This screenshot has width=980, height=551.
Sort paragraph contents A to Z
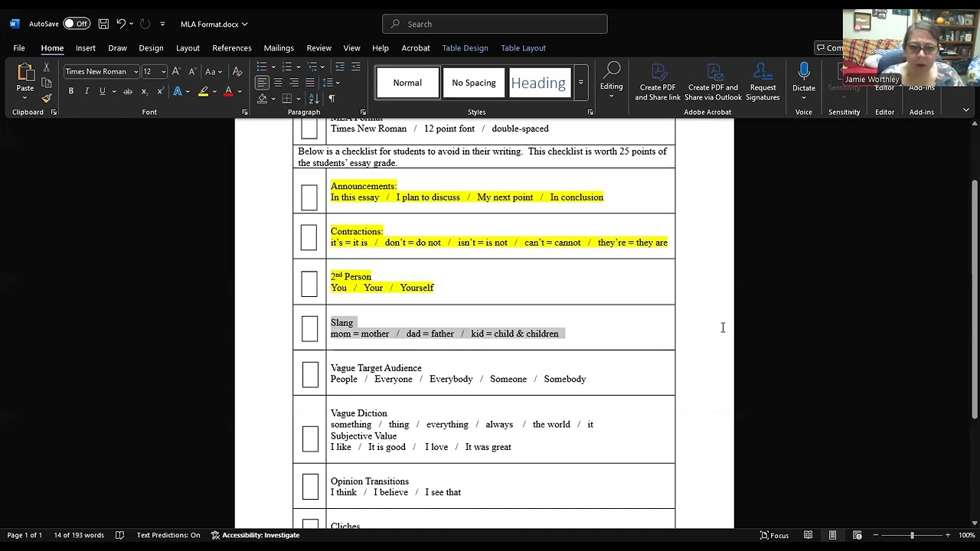[x=314, y=99]
